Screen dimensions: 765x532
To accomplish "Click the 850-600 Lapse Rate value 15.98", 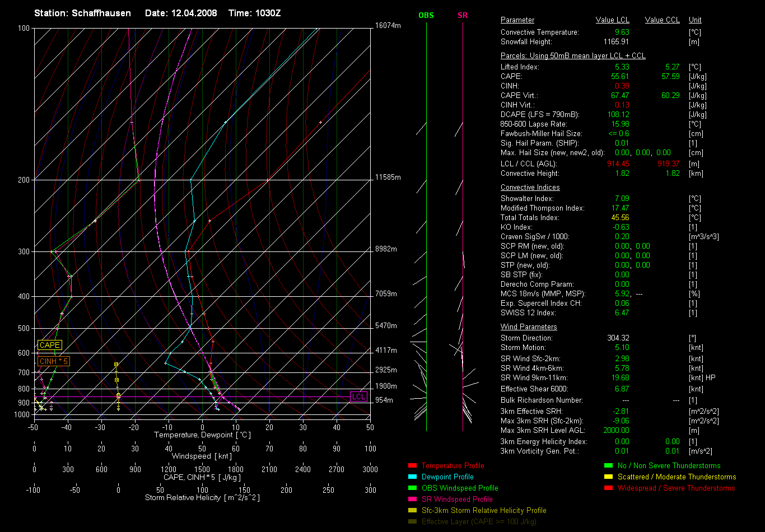I will coord(620,124).
